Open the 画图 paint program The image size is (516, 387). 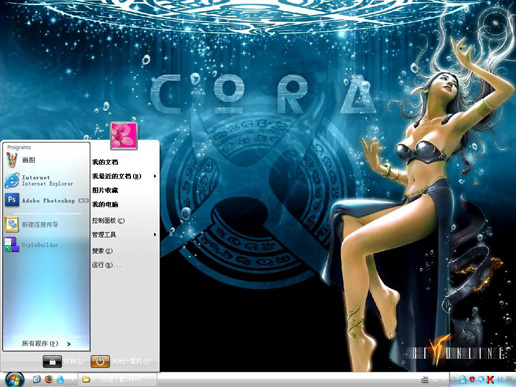(47, 160)
